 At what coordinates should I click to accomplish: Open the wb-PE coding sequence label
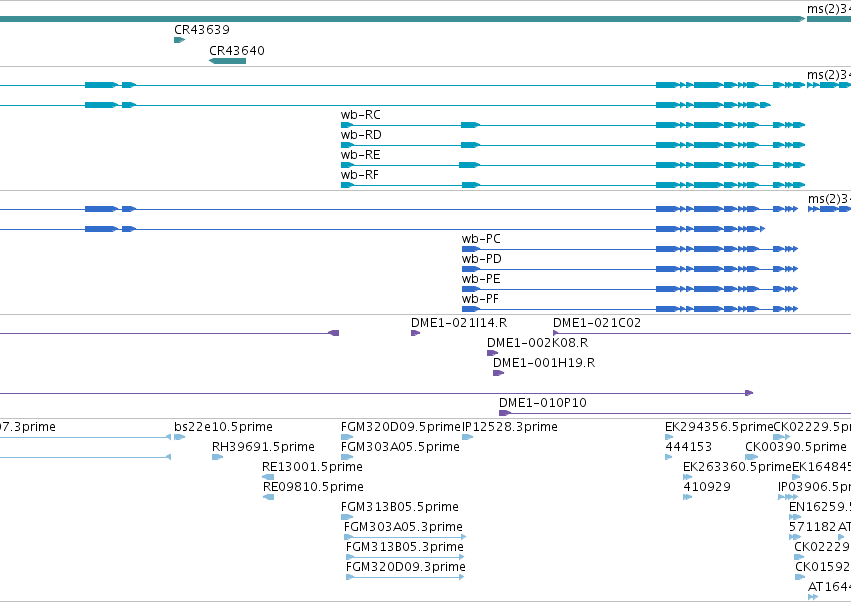click(481, 279)
